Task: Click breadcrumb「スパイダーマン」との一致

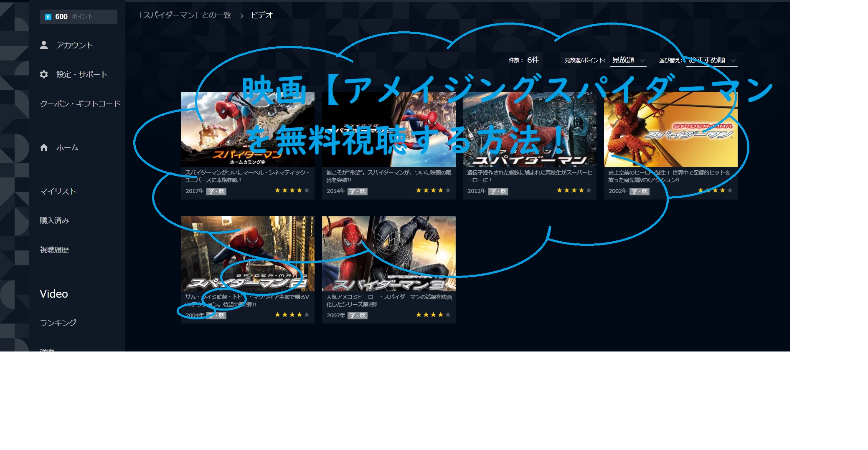Action: [185, 15]
